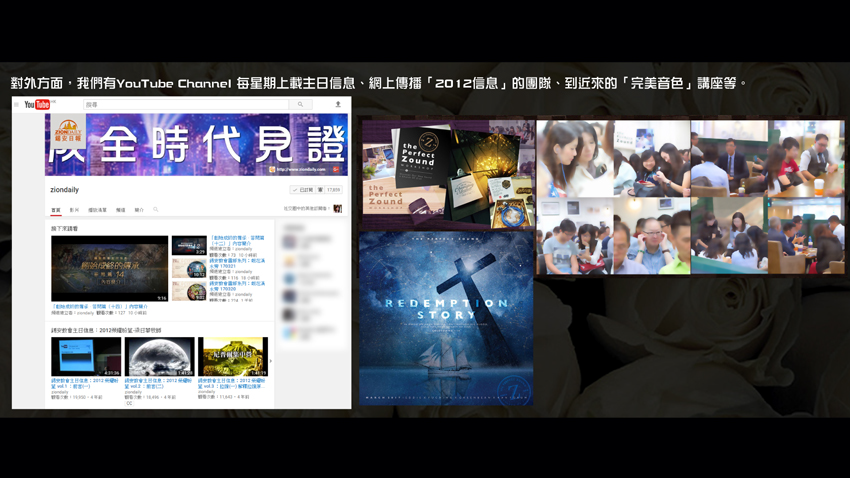Focus the YouTube search input field

coord(186,105)
